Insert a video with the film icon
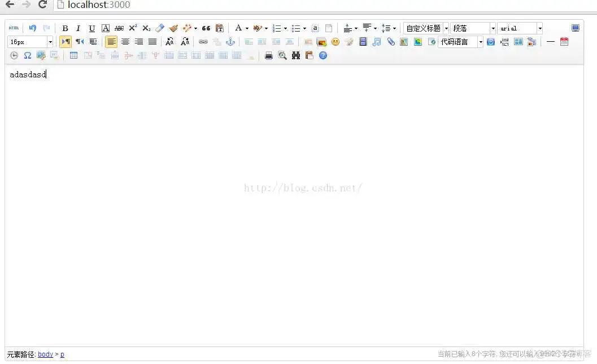597x364 pixels. tap(363, 41)
